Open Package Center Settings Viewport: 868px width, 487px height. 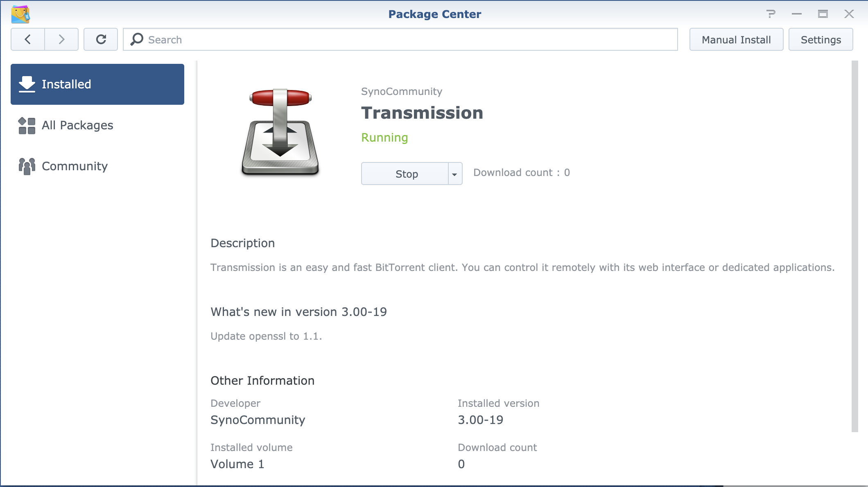(821, 39)
